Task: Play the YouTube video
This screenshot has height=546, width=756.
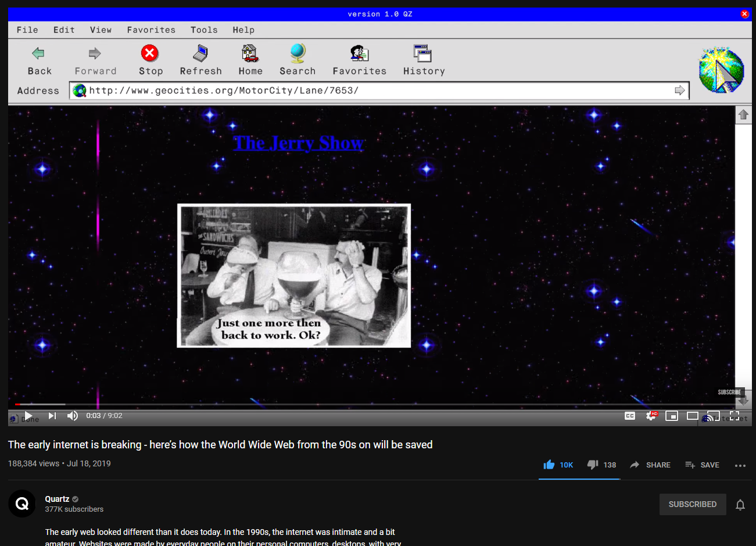Action: tap(28, 416)
